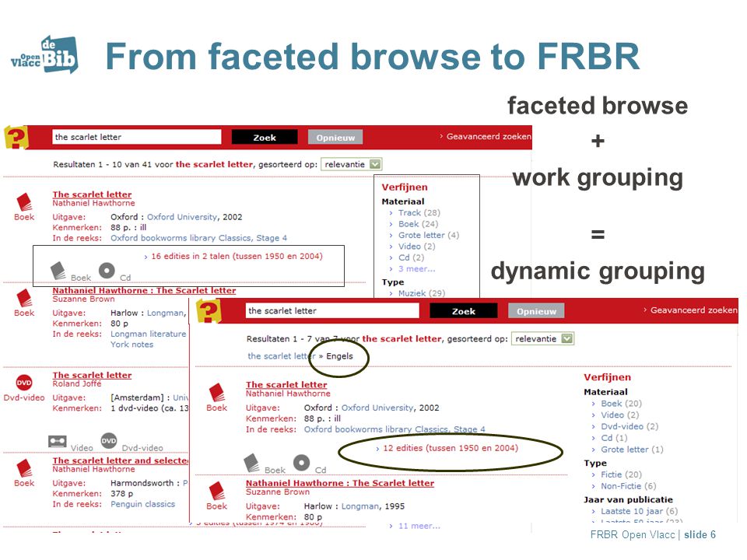Click grey Boek format icon under 12 edities

coord(251,463)
